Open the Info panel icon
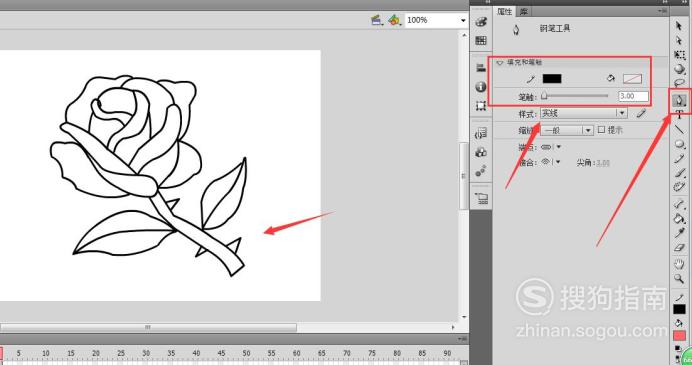Image resolution: width=692 pixels, height=365 pixels. [x=481, y=87]
